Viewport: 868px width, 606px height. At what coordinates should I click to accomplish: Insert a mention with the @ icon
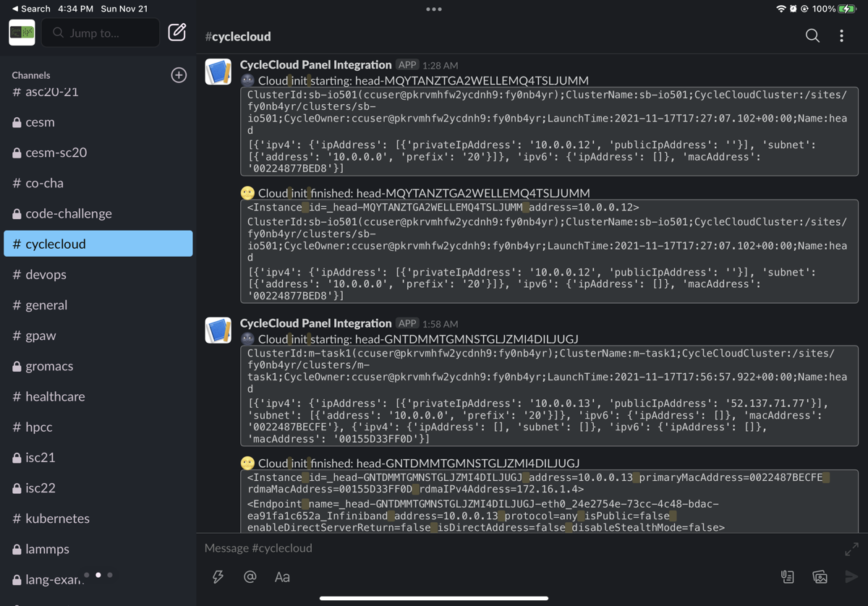coord(250,576)
